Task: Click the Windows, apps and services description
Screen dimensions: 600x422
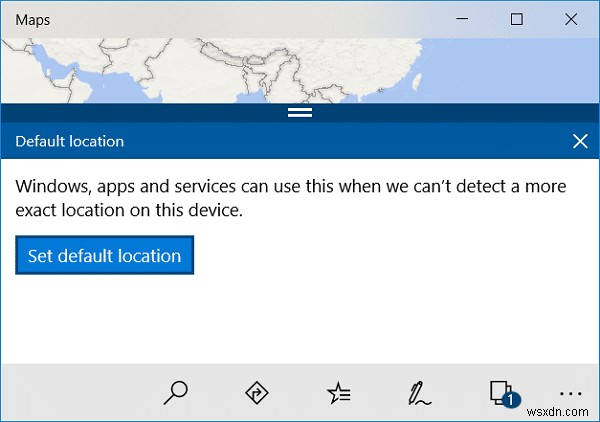Action: pos(291,198)
